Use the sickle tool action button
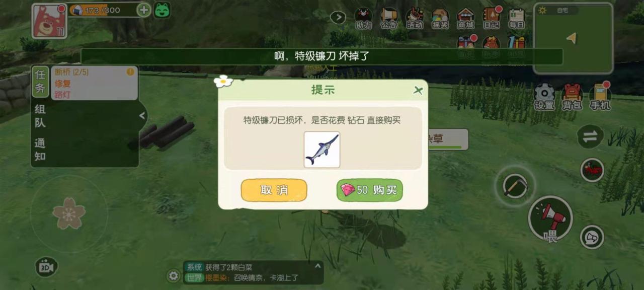 (x=515, y=186)
